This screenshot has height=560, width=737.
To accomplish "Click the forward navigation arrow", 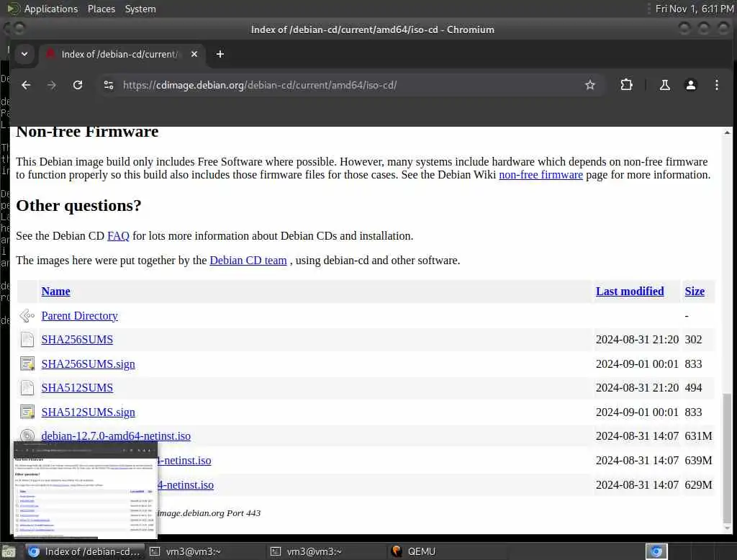I will coord(52,85).
